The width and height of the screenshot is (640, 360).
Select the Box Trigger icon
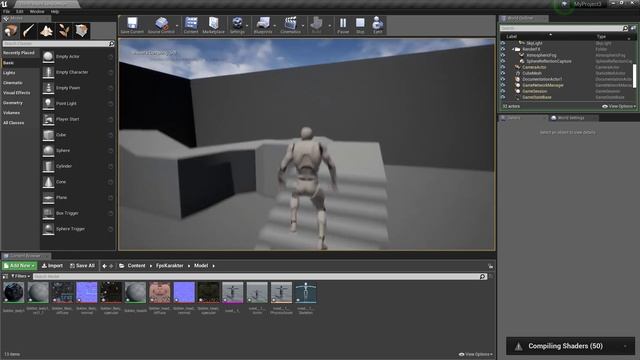pyautogui.click(x=48, y=213)
